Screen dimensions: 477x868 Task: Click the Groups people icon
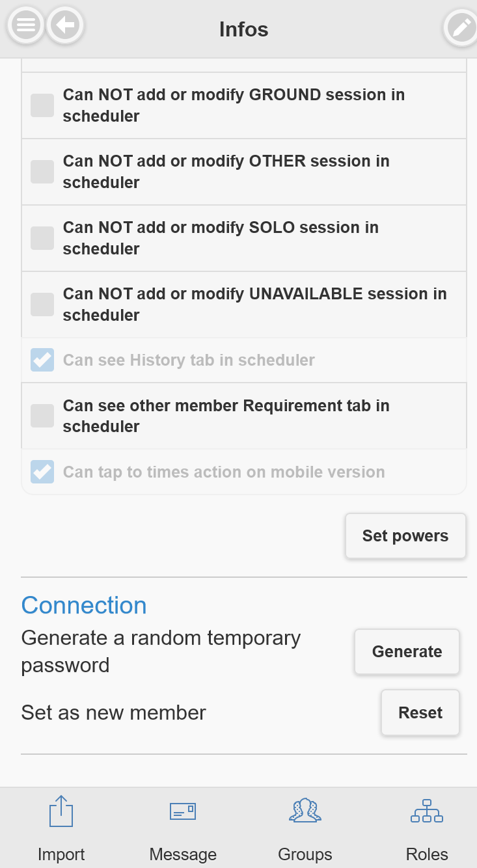(305, 811)
